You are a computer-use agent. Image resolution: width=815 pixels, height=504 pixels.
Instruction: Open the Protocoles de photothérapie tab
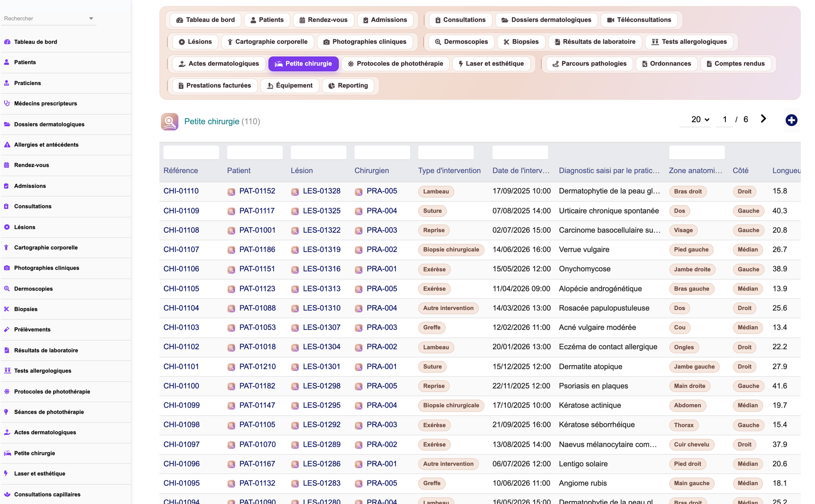pyautogui.click(x=395, y=64)
